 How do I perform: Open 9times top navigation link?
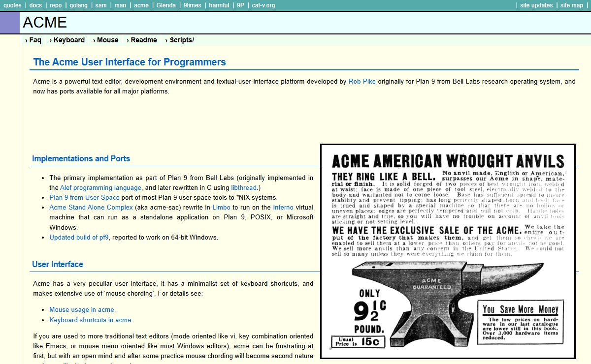(192, 5)
